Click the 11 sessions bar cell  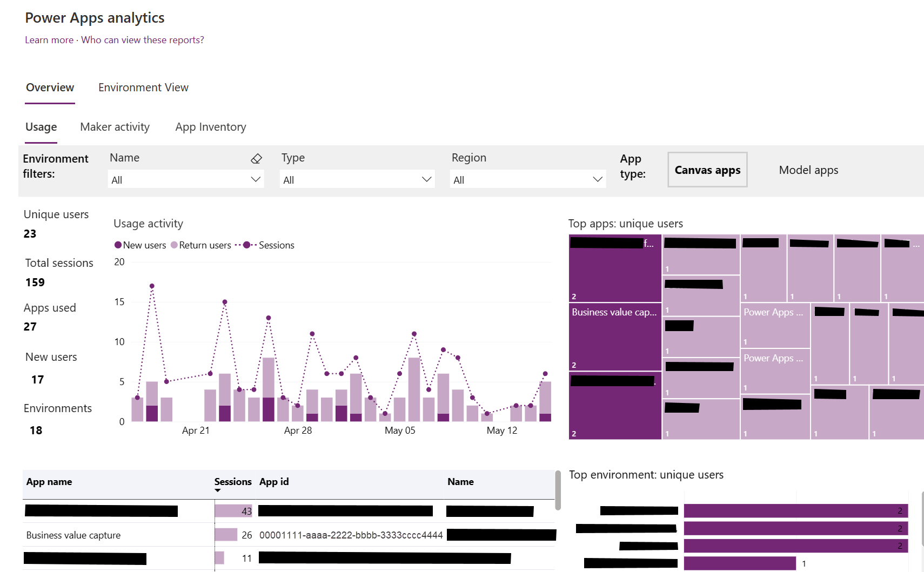234,558
